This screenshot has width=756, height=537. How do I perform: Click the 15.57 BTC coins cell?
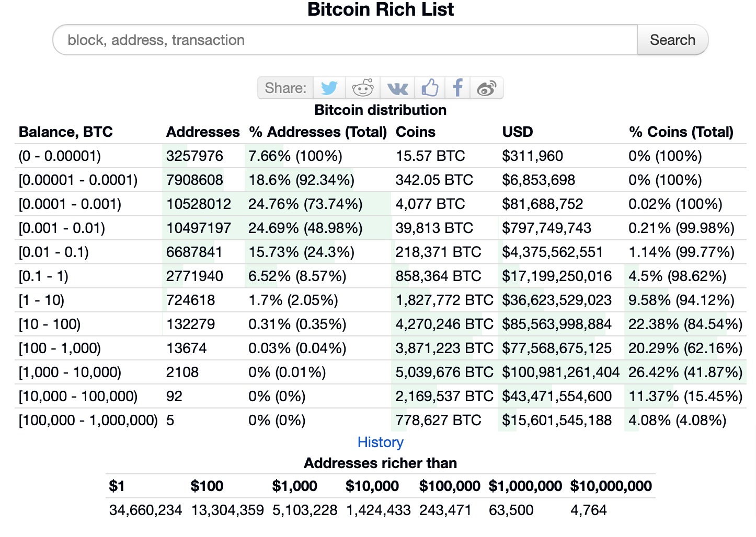pos(430,156)
